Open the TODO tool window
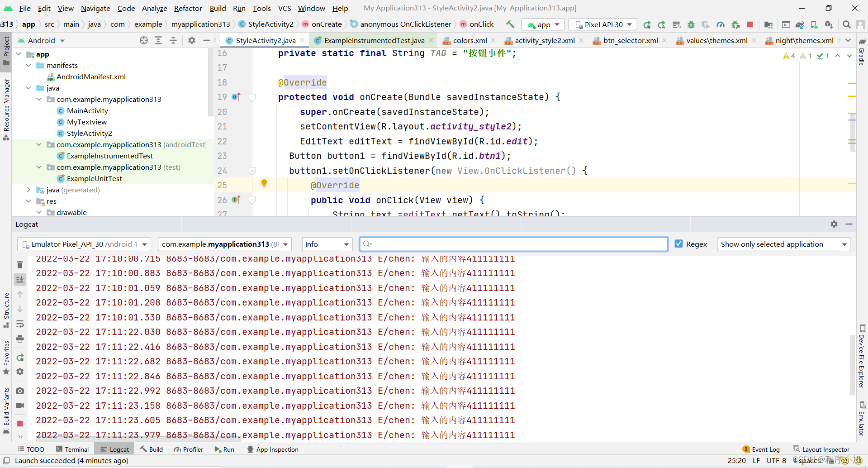Image resolution: width=868 pixels, height=468 pixels. (31, 449)
